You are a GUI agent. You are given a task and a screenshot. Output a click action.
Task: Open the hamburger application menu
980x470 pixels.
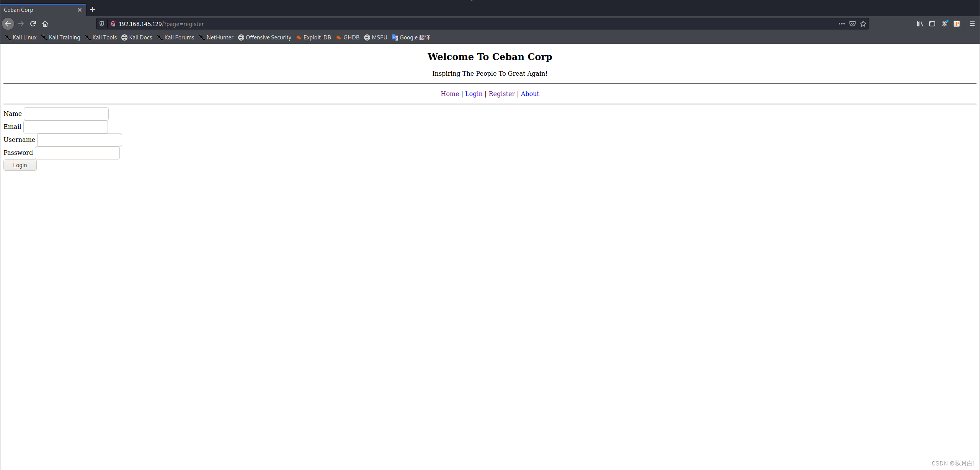[x=972, y=24]
